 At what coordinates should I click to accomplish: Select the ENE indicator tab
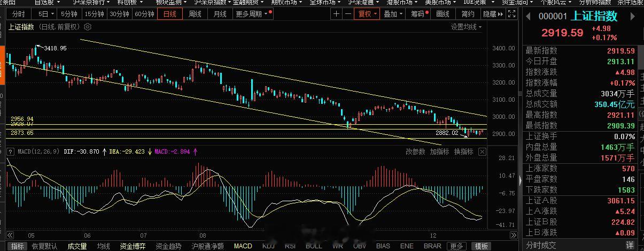(407, 246)
